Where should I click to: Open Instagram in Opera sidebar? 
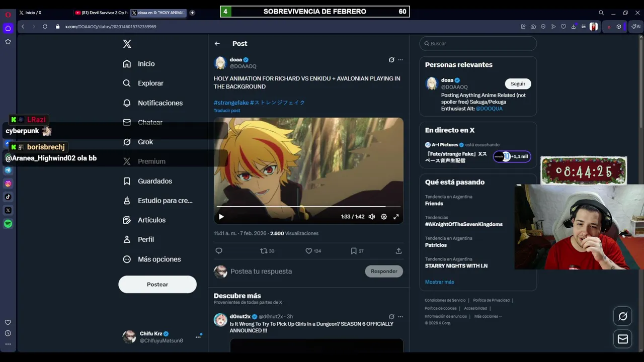[x=8, y=184]
